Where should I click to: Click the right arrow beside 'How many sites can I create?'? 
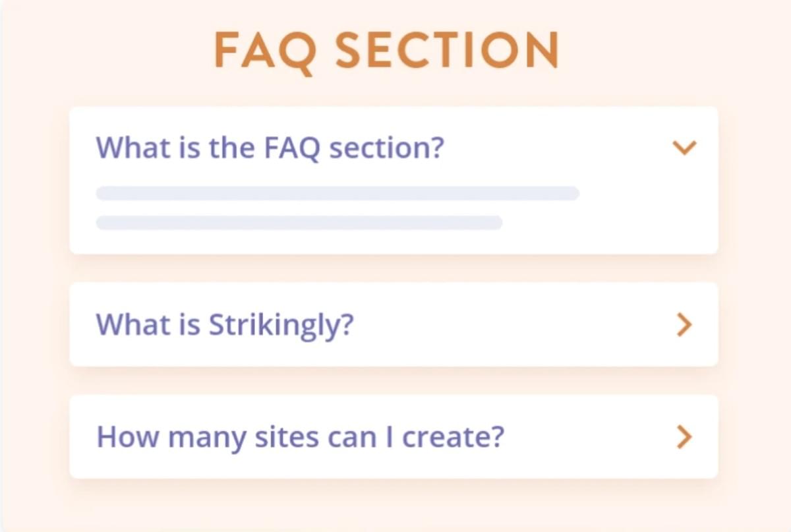[686, 436]
